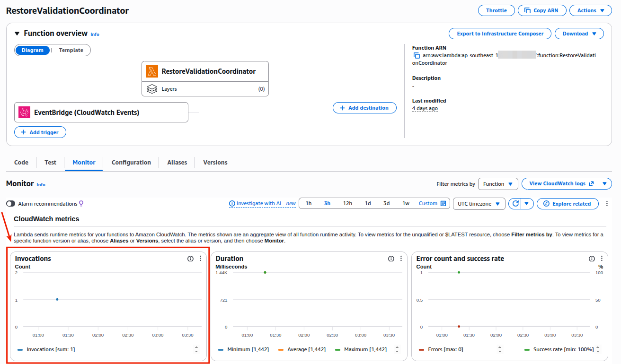Click the Copy ARN button
The width and height of the screenshot is (621, 364).
[x=542, y=10]
